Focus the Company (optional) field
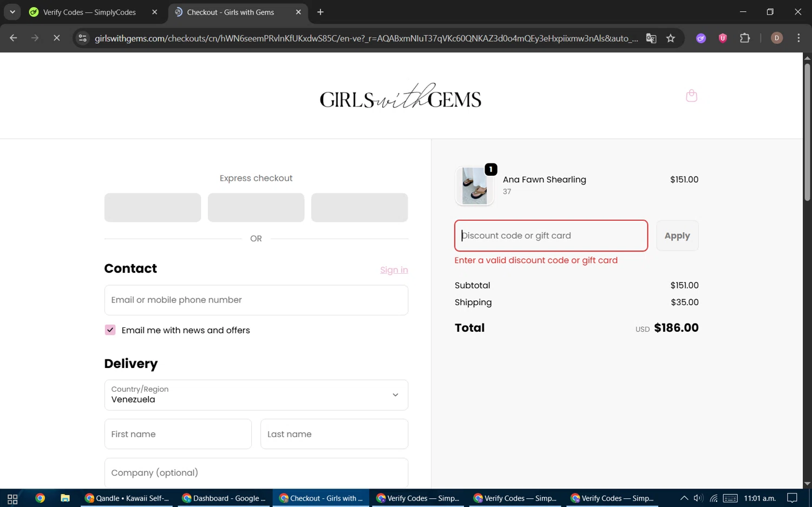 point(256,473)
